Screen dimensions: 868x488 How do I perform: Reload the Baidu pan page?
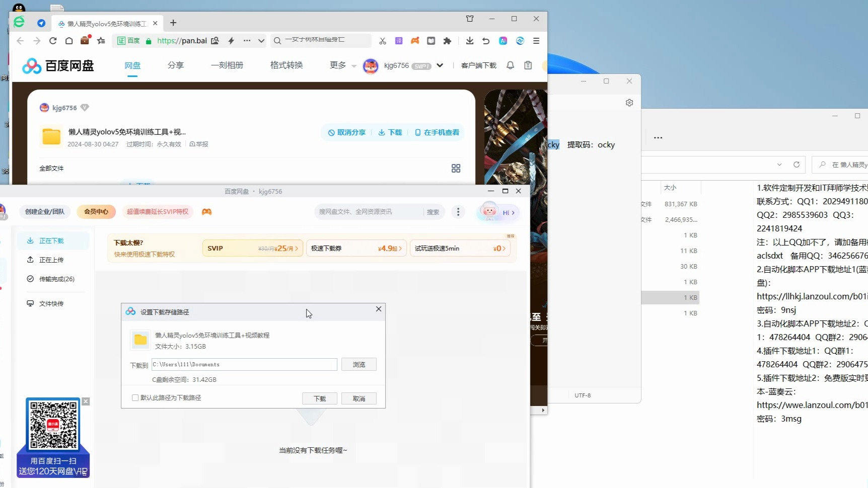coord(53,41)
